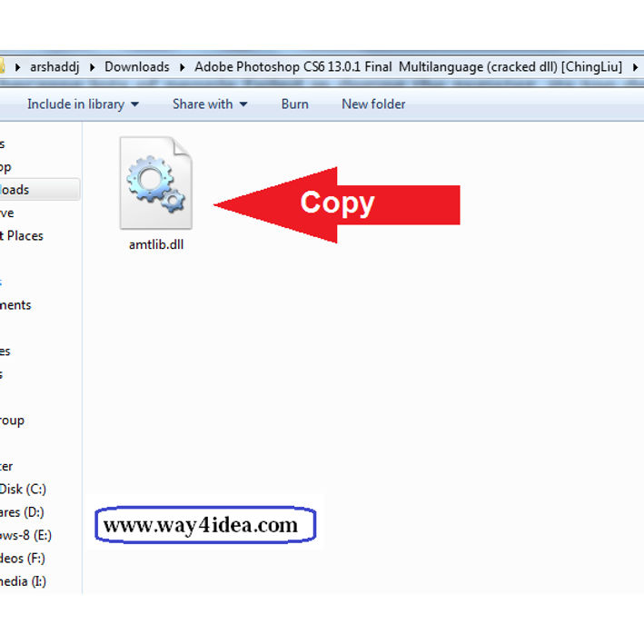
Task: Open the Include in library dropdown
Action: (83, 104)
